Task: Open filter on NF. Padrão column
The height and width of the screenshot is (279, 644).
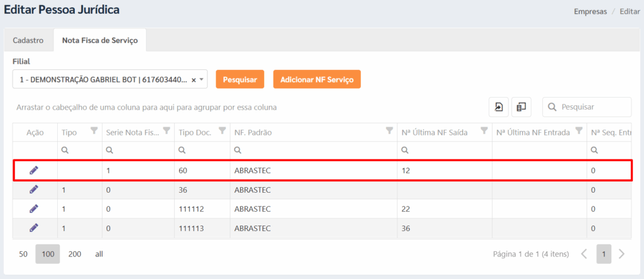Action: [x=389, y=131]
